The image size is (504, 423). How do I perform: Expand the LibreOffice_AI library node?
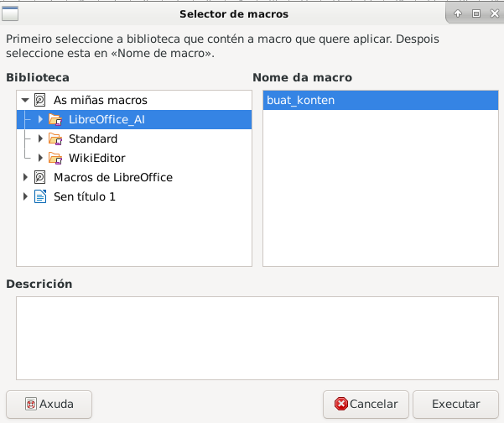(40, 119)
